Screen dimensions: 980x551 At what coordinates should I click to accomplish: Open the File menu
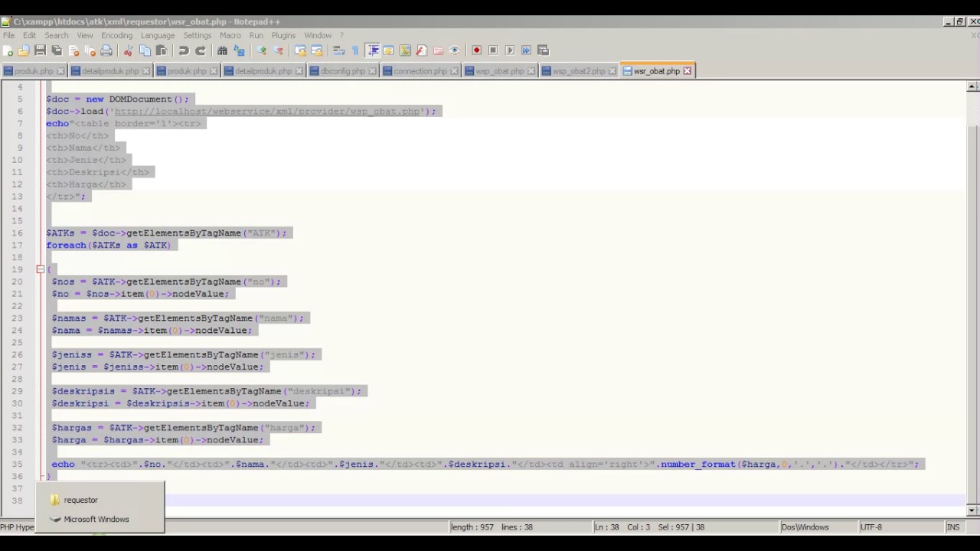coord(8,35)
